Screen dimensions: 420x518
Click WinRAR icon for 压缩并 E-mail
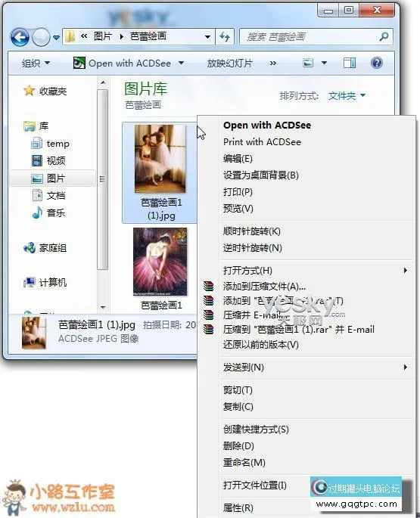pos(208,315)
